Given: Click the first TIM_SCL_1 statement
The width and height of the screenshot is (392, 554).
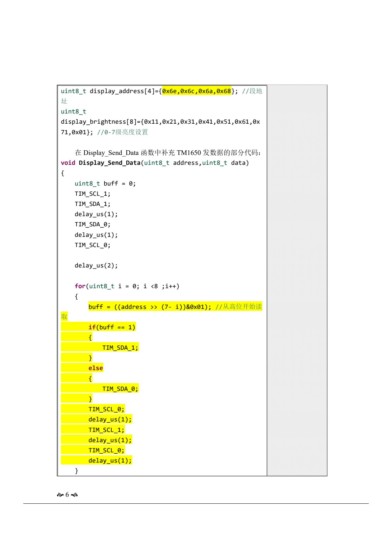Looking at the screenshot, I should pyautogui.click(x=92, y=194).
